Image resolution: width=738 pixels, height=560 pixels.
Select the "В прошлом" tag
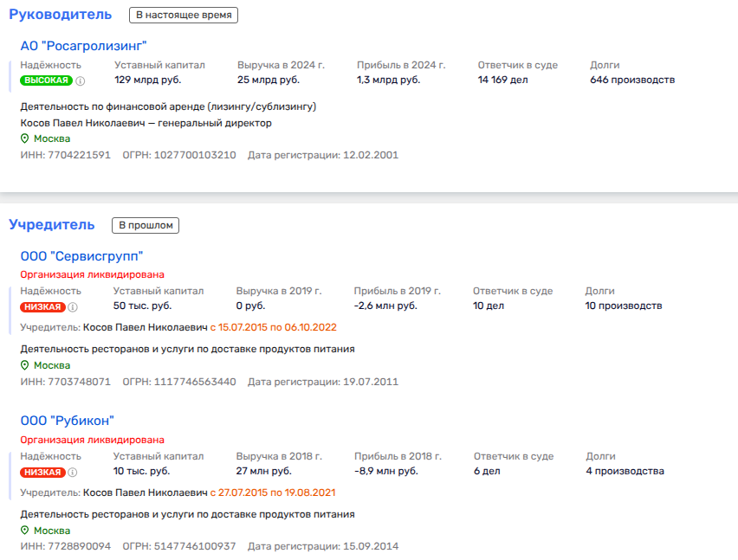[145, 225]
